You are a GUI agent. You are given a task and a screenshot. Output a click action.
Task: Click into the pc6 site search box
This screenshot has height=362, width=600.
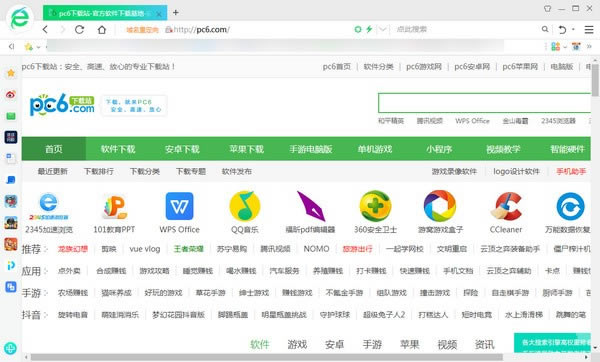pos(484,103)
